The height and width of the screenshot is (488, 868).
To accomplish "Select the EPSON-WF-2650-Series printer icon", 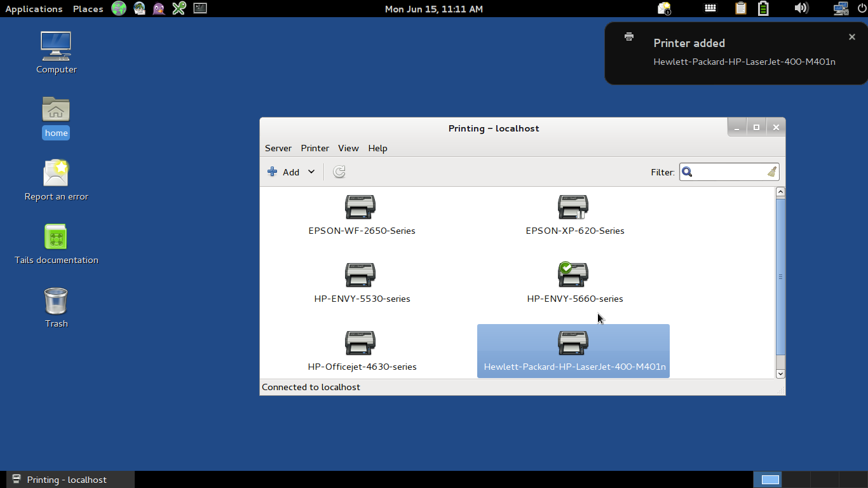I will click(360, 207).
